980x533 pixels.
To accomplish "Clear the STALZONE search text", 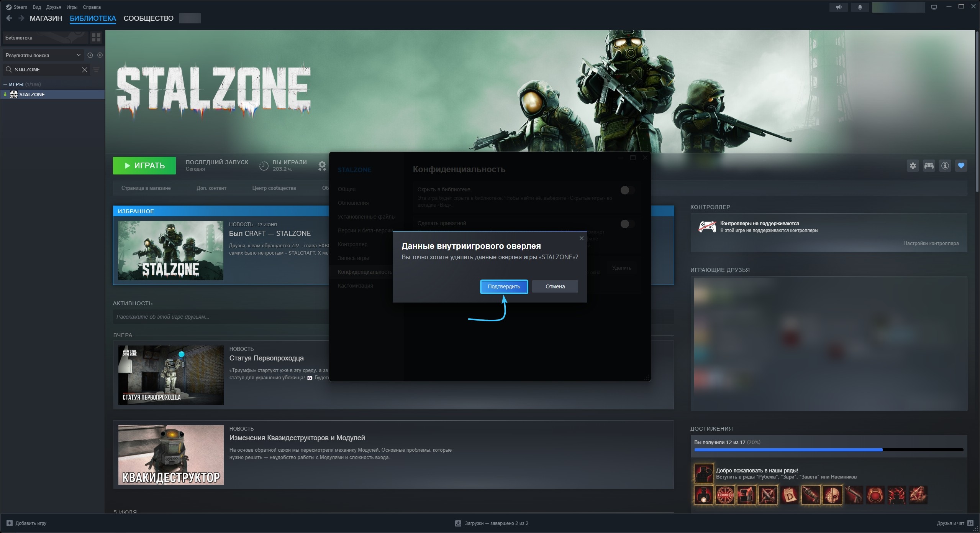I will (85, 69).
